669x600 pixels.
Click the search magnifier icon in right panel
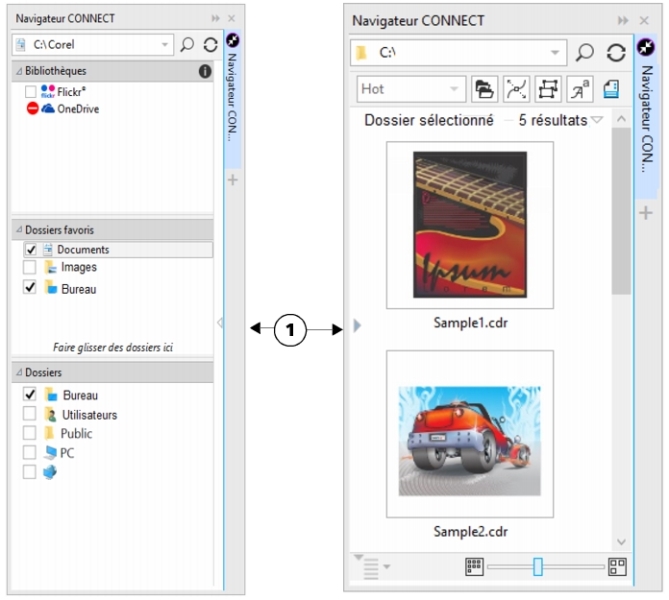[585, 54]
